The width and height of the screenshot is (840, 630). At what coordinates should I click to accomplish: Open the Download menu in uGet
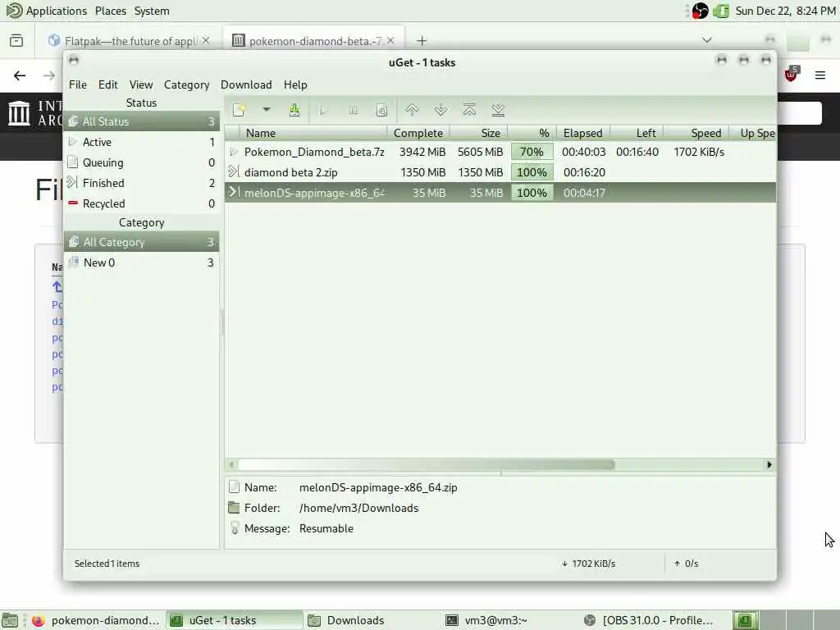pos(246,84)
